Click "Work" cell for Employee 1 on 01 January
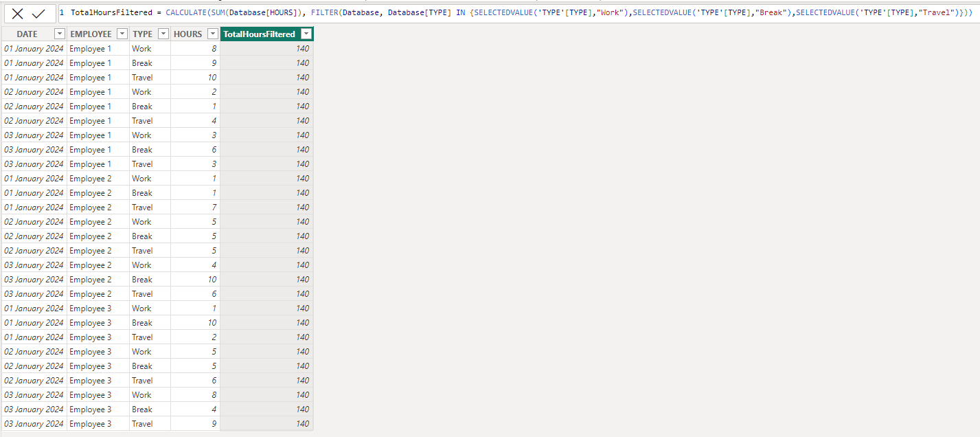Image resolution: width=980 pixels, height=437 pixels. [x=150, y=49]
